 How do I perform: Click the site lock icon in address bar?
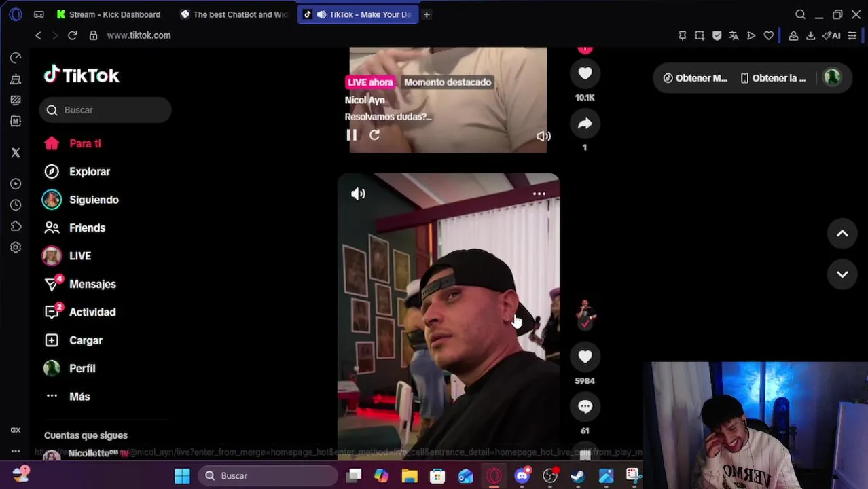(x=94, y=35)
